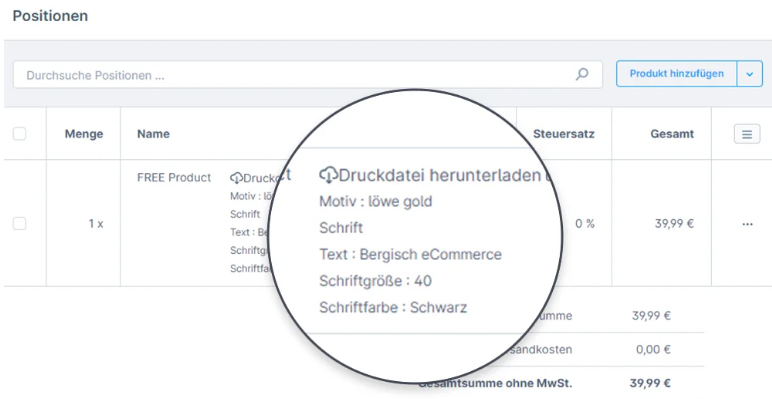Image resolution: width=772 pixels, height=399 pixels.
Task: Click the Positionen section heading
Action: (x=50, y=16)
